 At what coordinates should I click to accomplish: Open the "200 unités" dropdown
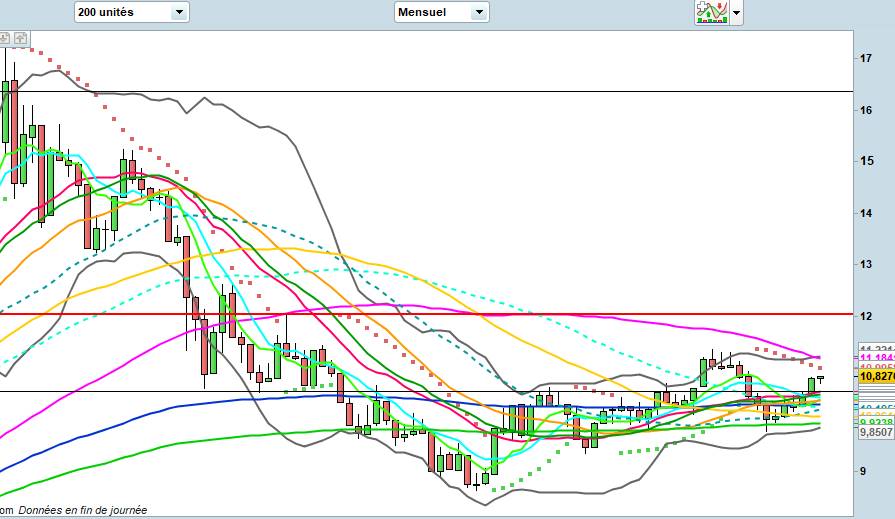131,12
